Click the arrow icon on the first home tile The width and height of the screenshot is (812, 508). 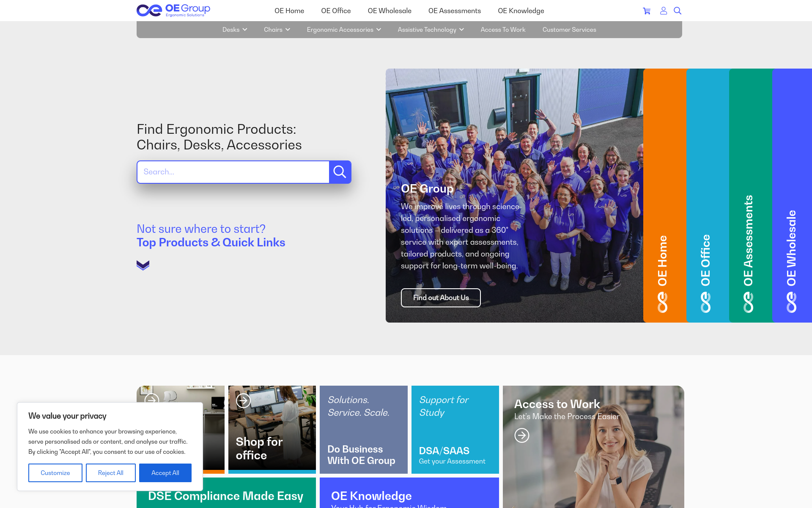152,399
